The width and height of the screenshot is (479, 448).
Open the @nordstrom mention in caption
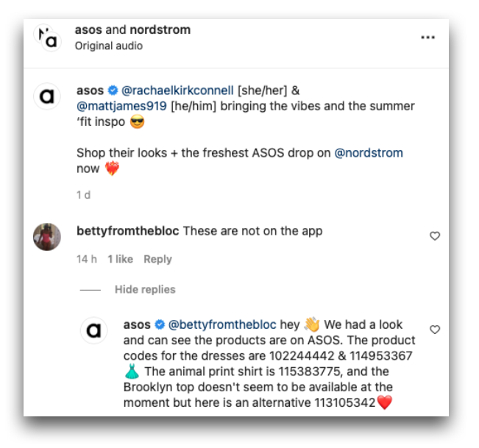tap(369, 153)
